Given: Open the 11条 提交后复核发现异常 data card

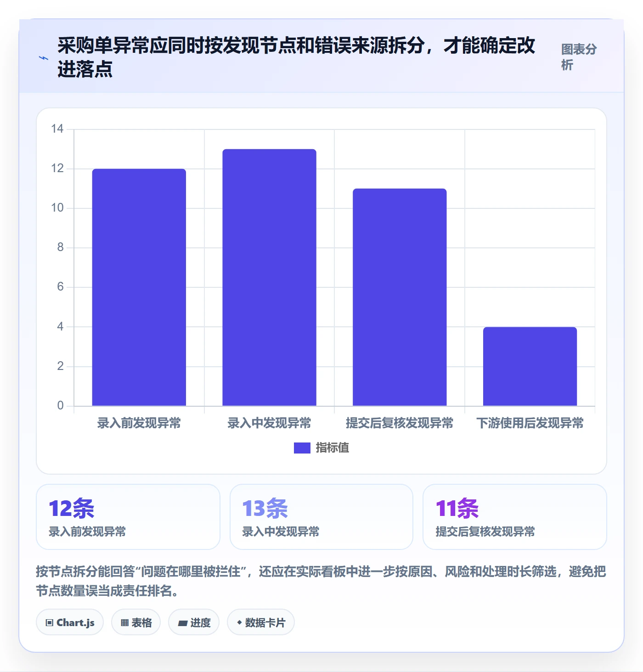Looking at the screenshot, I should pos(515,517).
